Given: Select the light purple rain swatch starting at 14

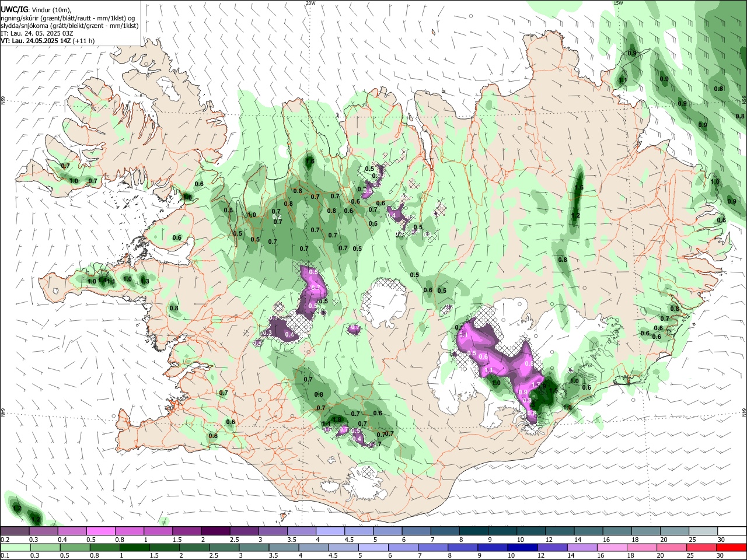Looking at the screenshot, I should (582, 547).
